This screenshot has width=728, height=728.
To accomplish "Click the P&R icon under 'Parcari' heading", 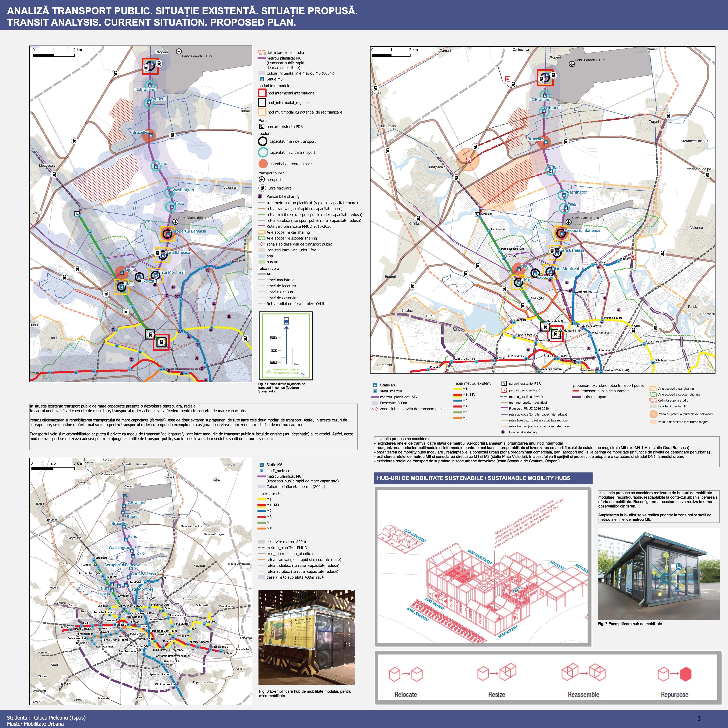I will [x=261, y=127].
